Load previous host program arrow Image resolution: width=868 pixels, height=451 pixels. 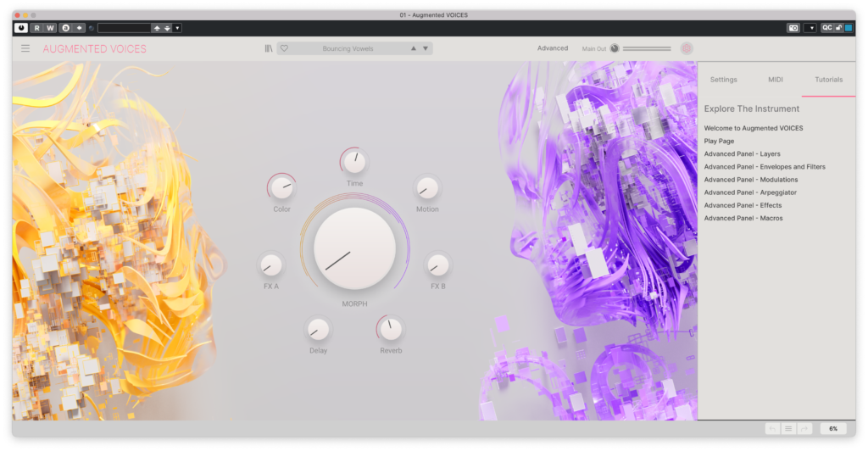(x=157, y=28)
